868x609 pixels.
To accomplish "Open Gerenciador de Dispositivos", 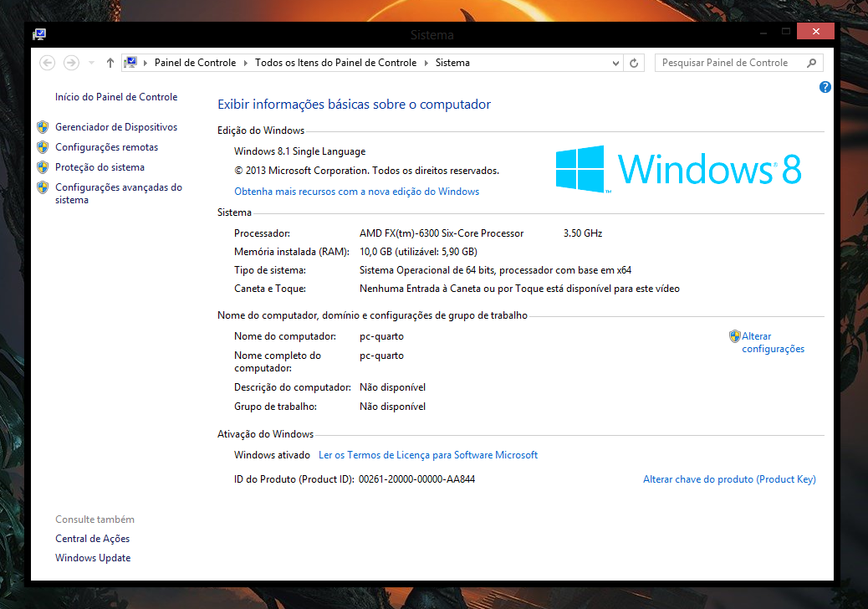I will (x=116, y=127).
